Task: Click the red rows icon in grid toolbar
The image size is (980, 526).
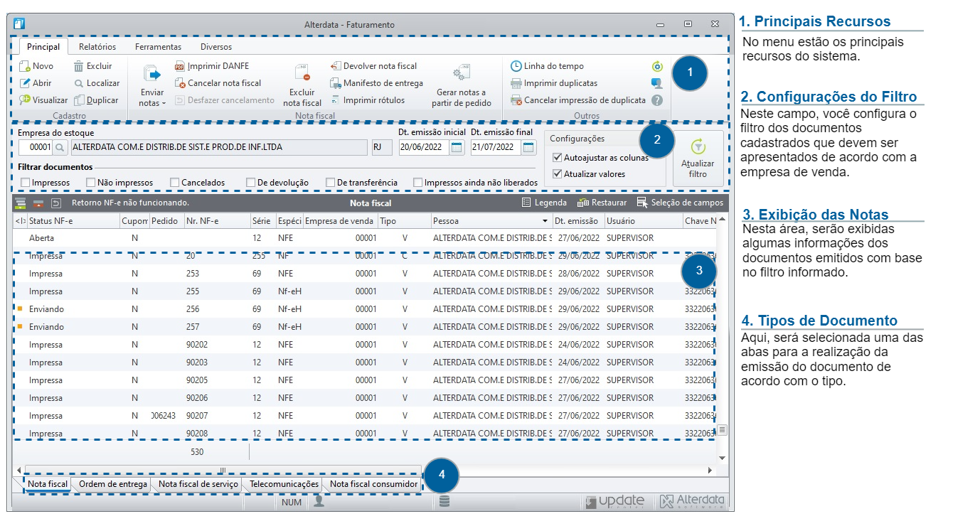Action: coord(38,203)
